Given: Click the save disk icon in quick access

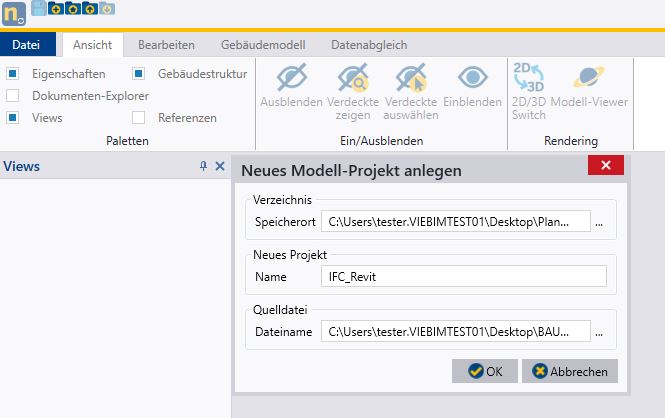Looking at the screenshot, I should pyautogui.click(x=38, y=8).
